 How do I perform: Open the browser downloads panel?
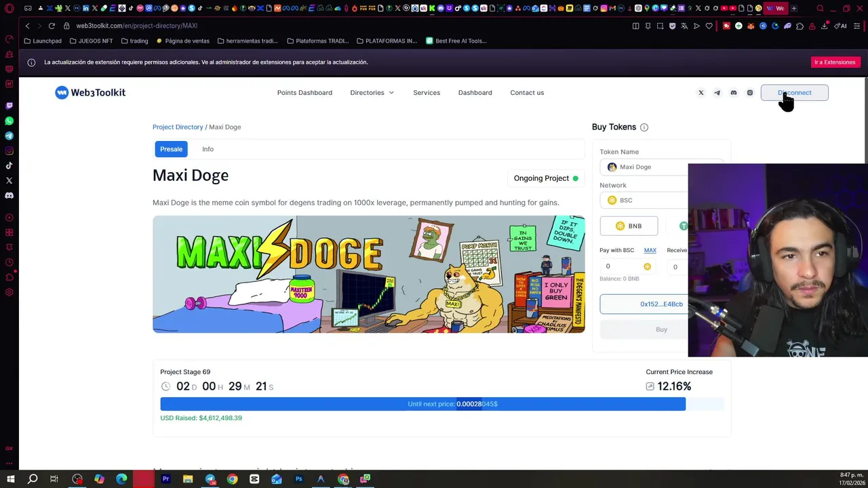coord(824,26)
